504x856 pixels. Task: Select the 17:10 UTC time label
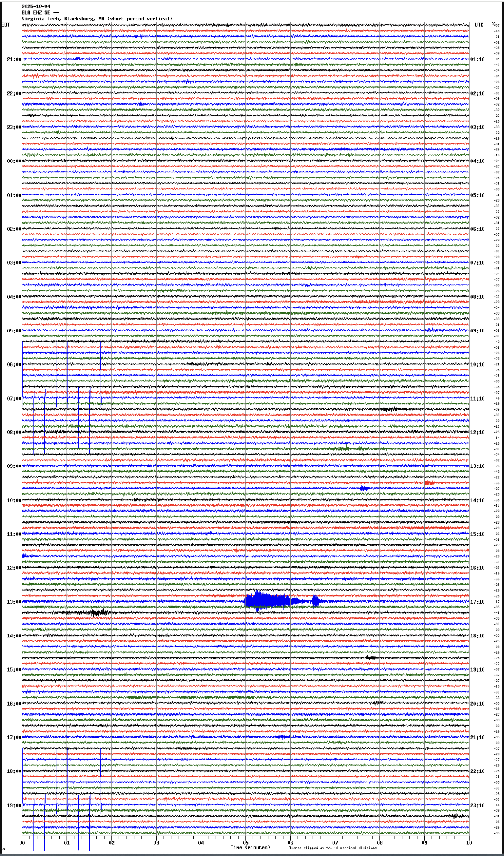click(x=477, y=602)
